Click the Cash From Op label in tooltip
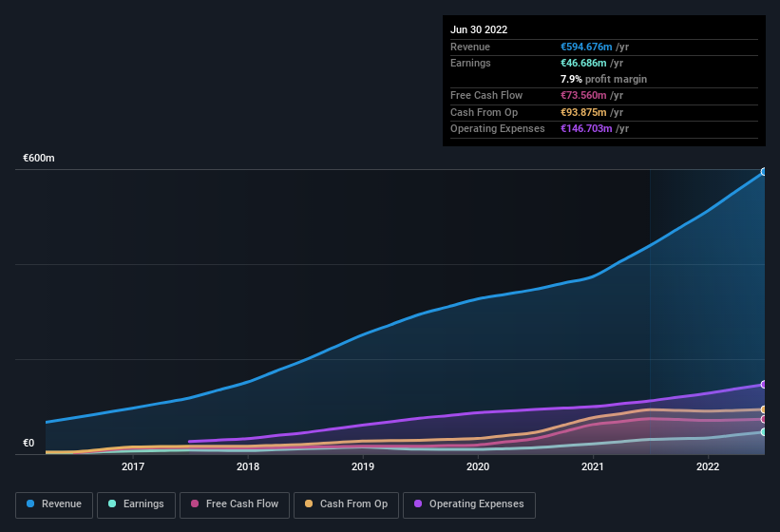Viewport: 780px width, 532px height. click(x=484, y=112)
